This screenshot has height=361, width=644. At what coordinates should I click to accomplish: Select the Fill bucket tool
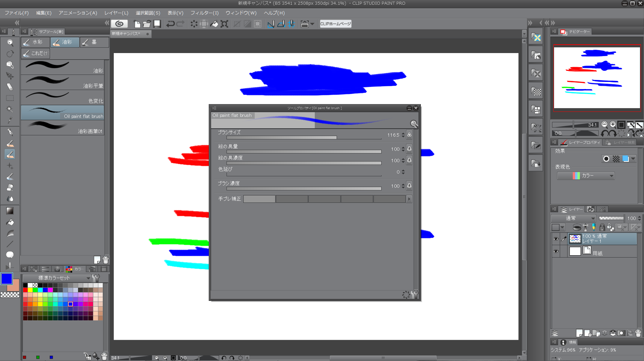tap(10, 222)
